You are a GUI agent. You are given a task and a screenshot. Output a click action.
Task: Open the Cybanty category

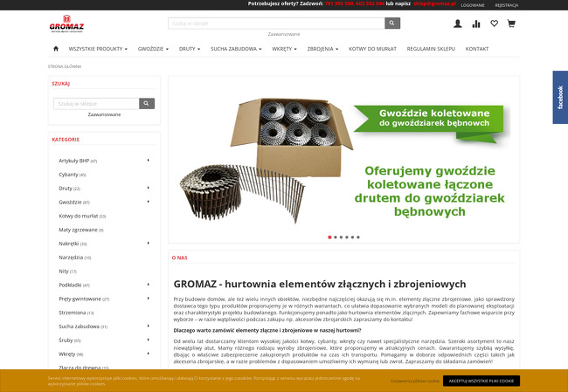pos(72,175)
